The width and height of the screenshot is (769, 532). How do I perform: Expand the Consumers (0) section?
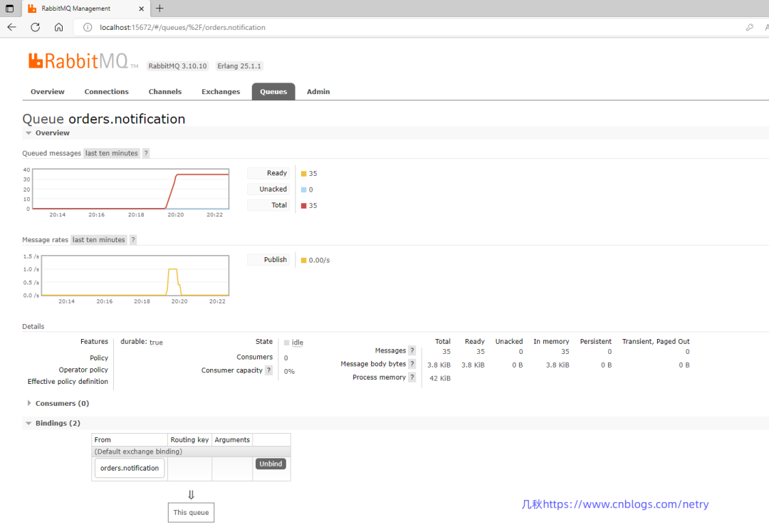coord(58,403)
